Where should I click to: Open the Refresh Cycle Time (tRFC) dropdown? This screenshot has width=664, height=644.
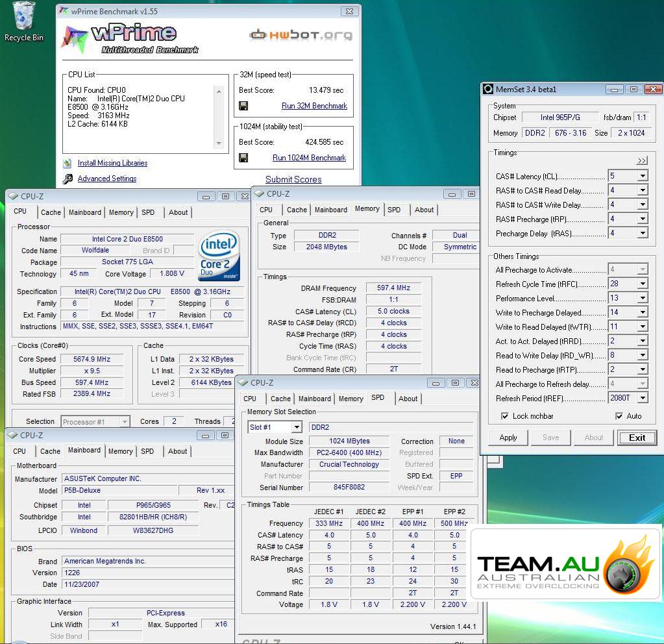[x=643, y=284]
